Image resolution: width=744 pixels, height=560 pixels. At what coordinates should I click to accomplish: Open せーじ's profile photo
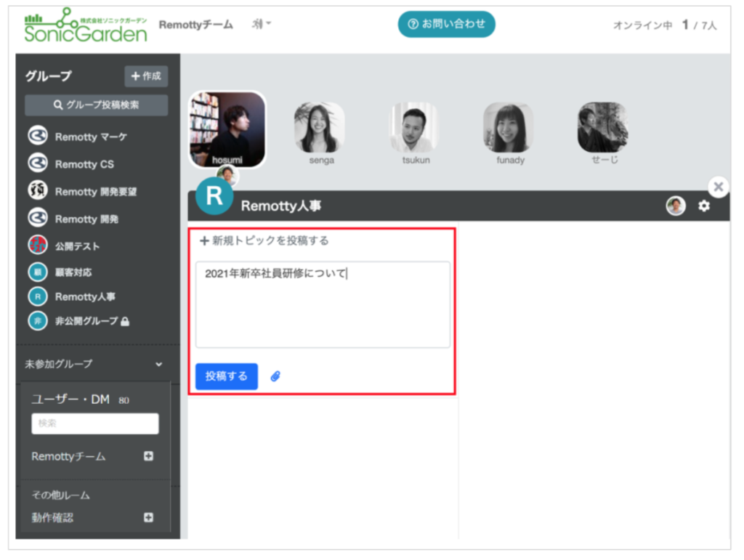click(x=603, y=128)
